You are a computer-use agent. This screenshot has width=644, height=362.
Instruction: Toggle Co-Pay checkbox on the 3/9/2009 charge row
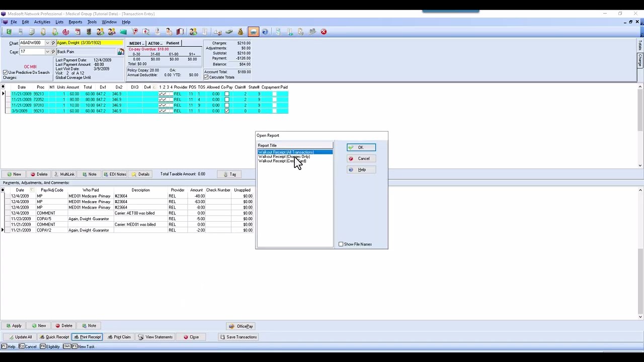pyautogui.click(x=227, y=111)
